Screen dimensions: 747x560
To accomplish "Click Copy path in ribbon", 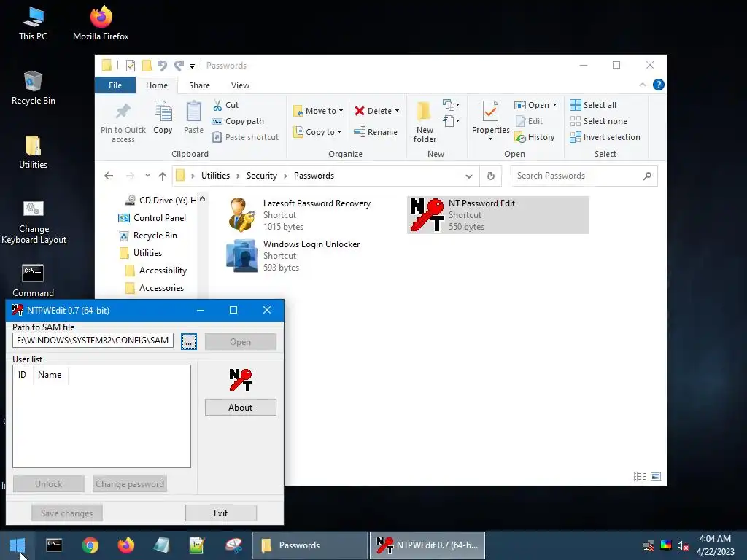I will [239, 121].
